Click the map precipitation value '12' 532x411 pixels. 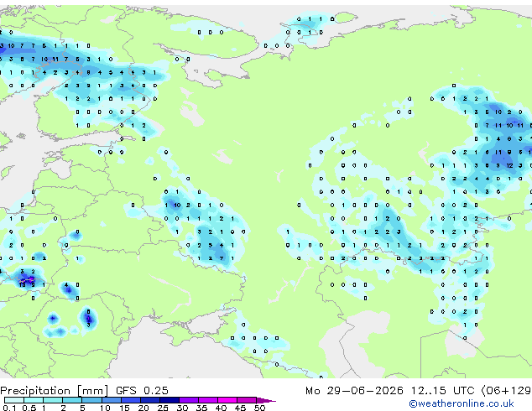click(509, 165)
